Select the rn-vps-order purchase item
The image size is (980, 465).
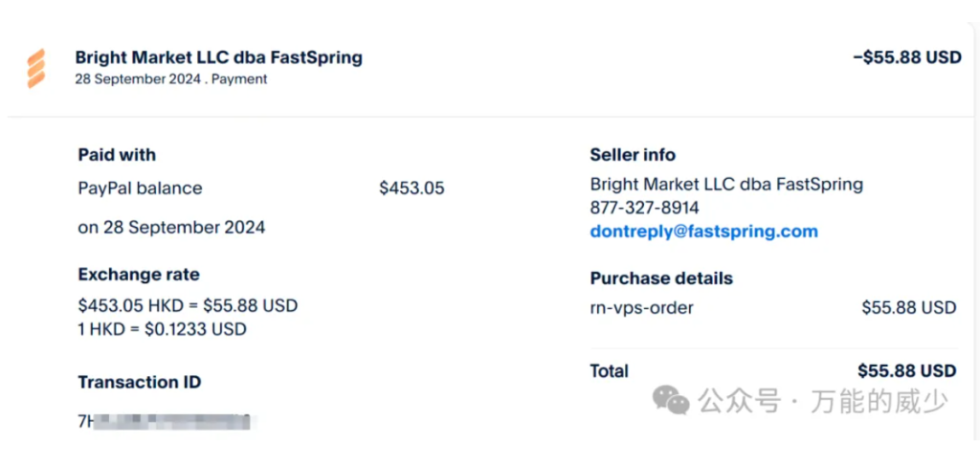pos(642,307)
